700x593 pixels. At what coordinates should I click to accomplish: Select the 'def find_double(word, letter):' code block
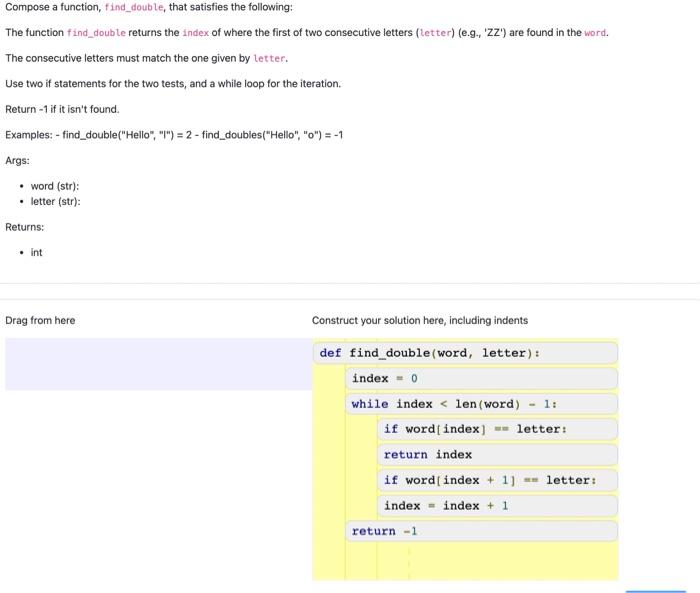click(465, 353)
